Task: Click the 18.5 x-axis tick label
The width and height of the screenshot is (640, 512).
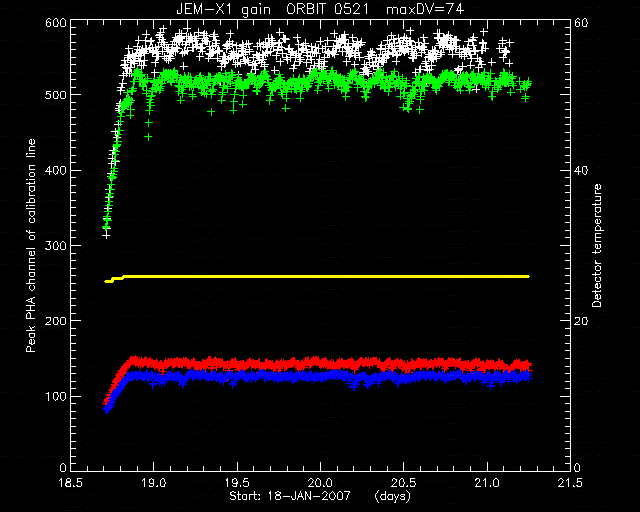Action: 71,483
